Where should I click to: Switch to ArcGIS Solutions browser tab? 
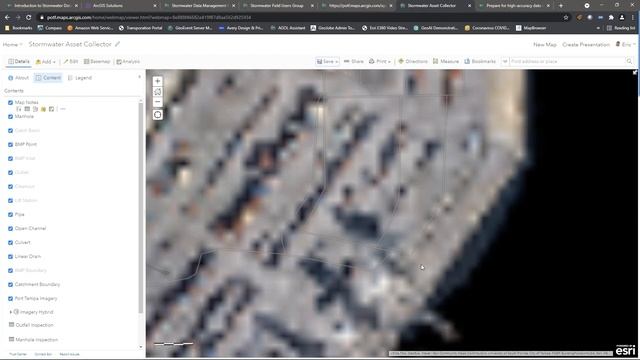[x=121, y=6]
